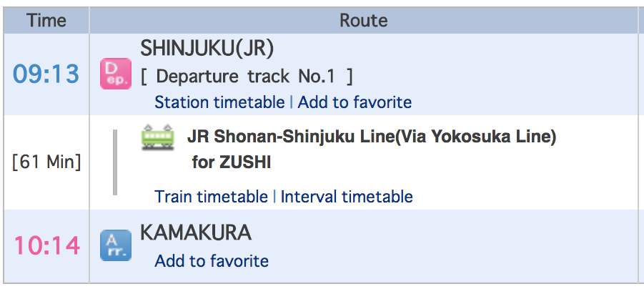Click the [61 Min] duration label
This screenshot has width=644, height=289.
[x=46, y=162]
